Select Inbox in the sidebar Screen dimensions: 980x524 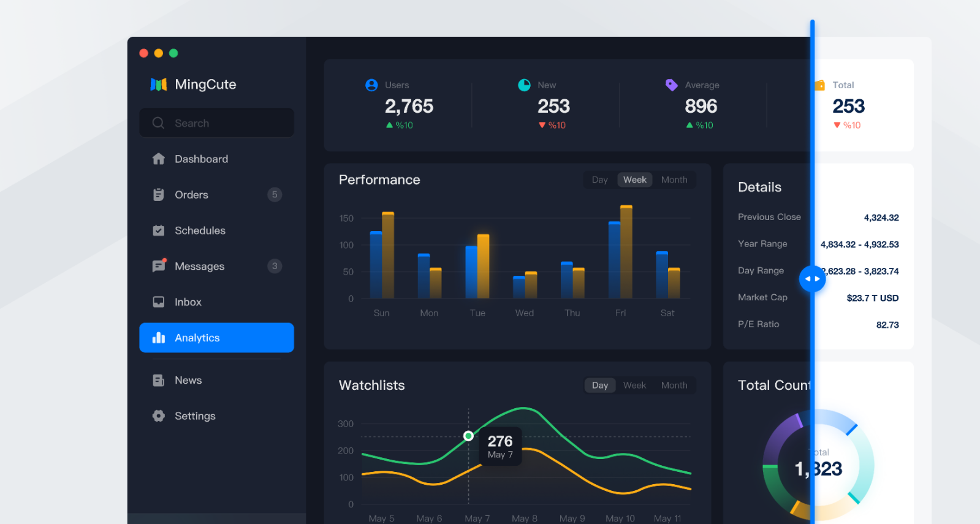pos(216,302)
